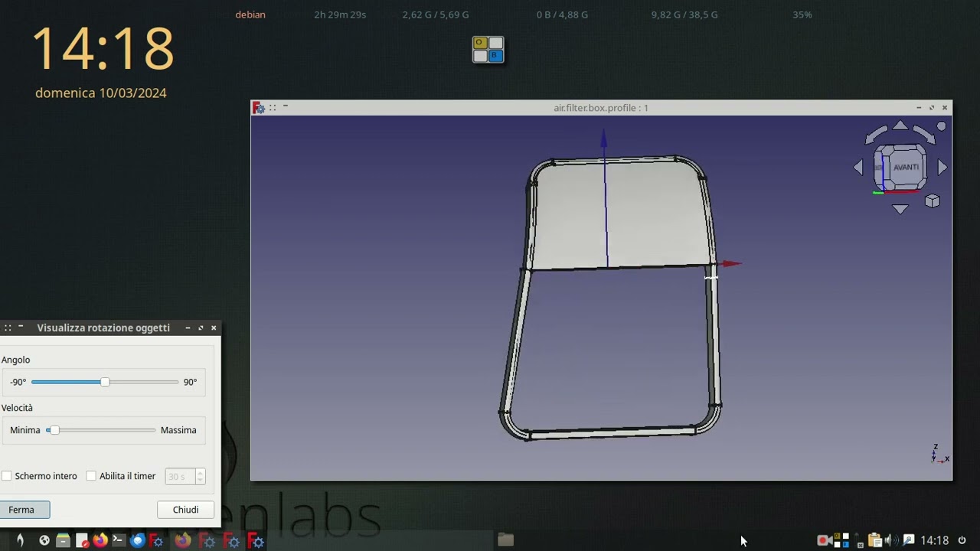Maximize the Visualizza rotazione oggetti dialog
The image size is (980, 551).
(x=201, y=328)
